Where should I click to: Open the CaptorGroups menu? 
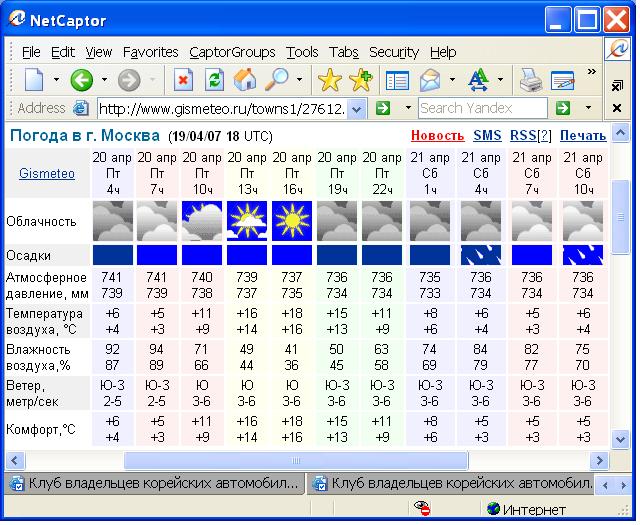click(231, 52)
